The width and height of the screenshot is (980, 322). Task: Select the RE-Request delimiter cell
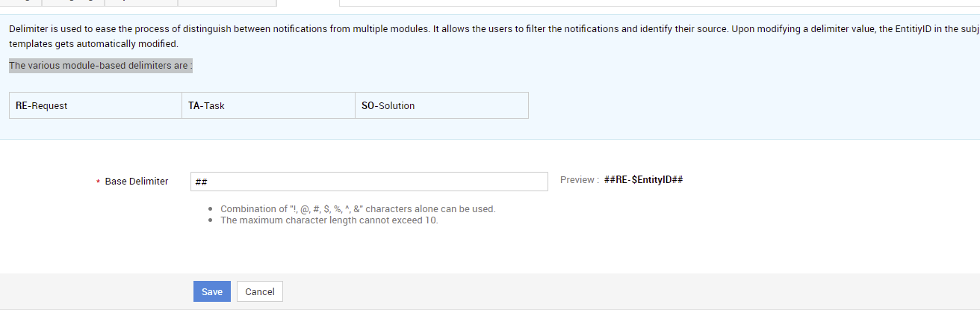95,105
